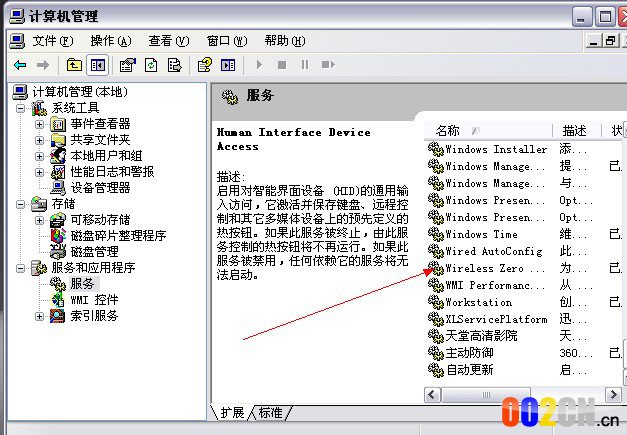Select 本地用户和组 in the tree
This screenshot has width=627, height=435.
coord(106,156)
